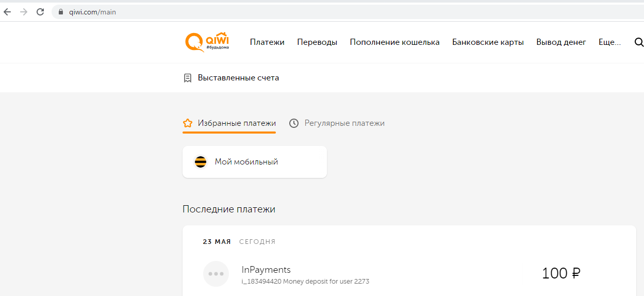
Task: Open the Банковские карты section
Action: (x=488, y=42)
